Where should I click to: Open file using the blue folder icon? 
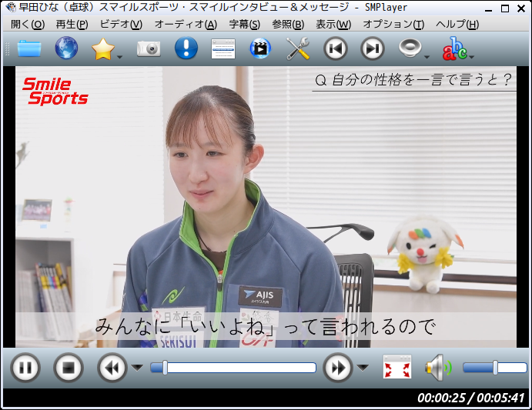pyautogui.click(x=29, y=48)
